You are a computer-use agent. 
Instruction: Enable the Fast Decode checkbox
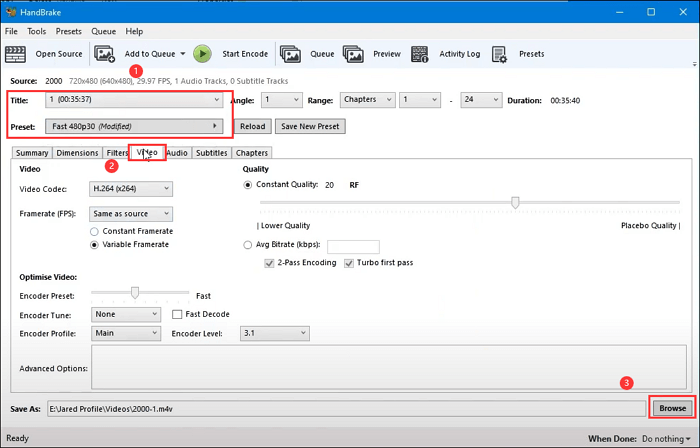[x=178, y=314]
